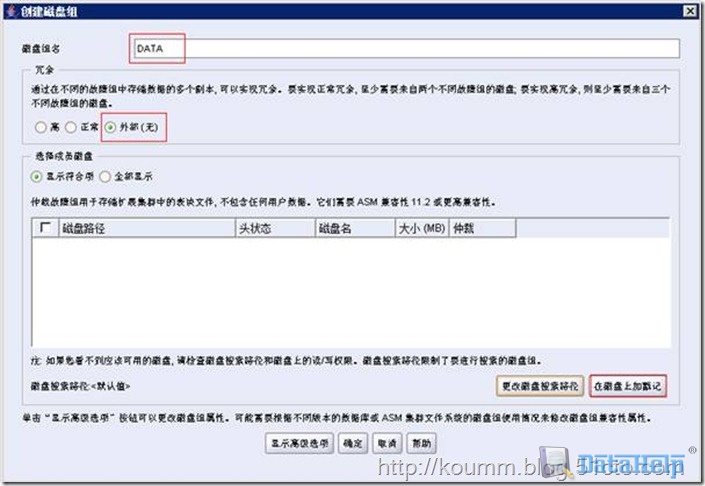
Task: Click the disk group name input field
Action: point(406,49)
